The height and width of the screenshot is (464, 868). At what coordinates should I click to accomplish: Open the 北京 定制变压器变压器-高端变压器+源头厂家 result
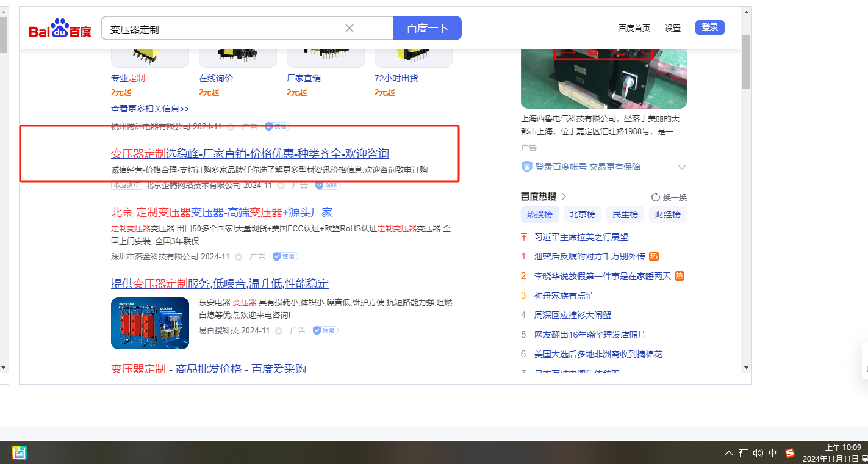point(222,212)
